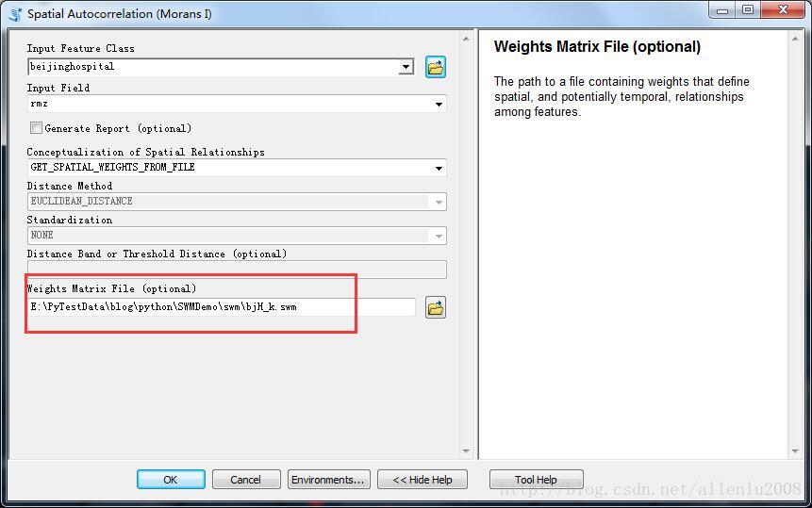Browse for Weights Matrix File folder icon
This screenshot has height=508, width=812.
436,308
